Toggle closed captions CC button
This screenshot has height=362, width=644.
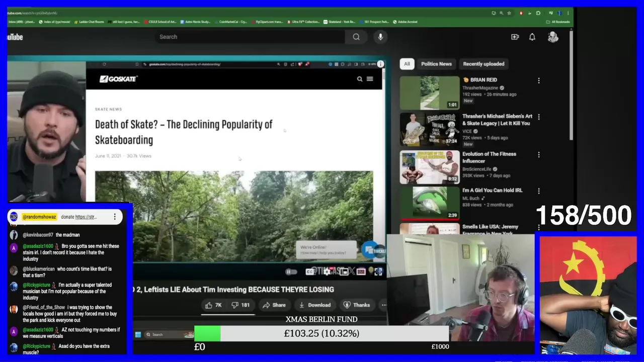310,271
